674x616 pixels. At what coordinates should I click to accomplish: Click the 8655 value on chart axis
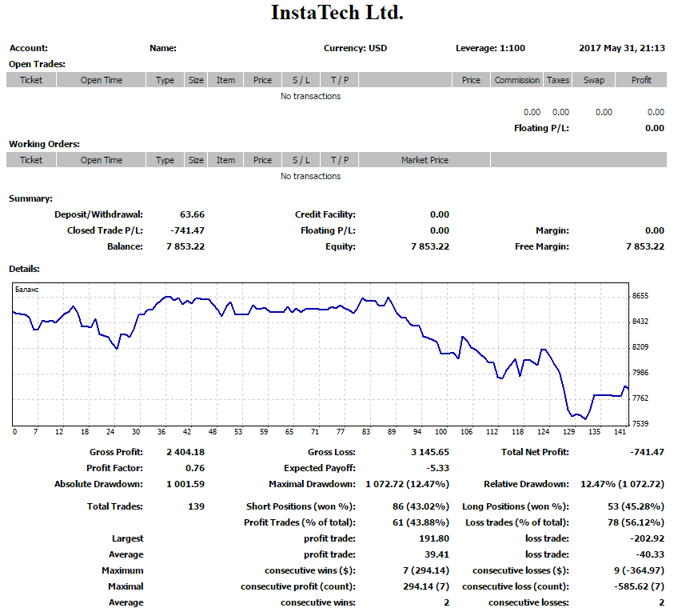(640, 296)
